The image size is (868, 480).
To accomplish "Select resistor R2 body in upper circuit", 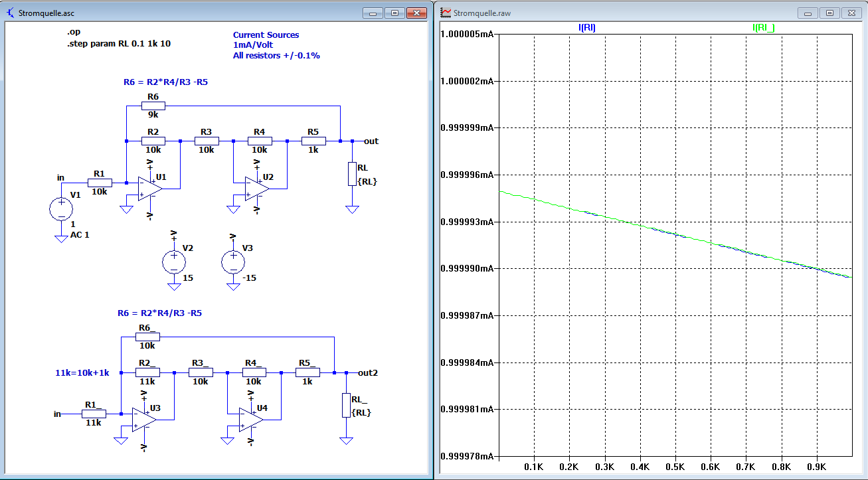I will pyautogui.click(x=153, y=141).
